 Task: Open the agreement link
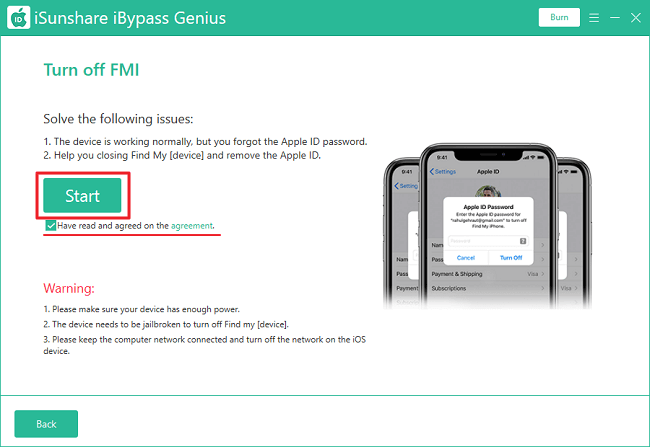click(192, 226)
